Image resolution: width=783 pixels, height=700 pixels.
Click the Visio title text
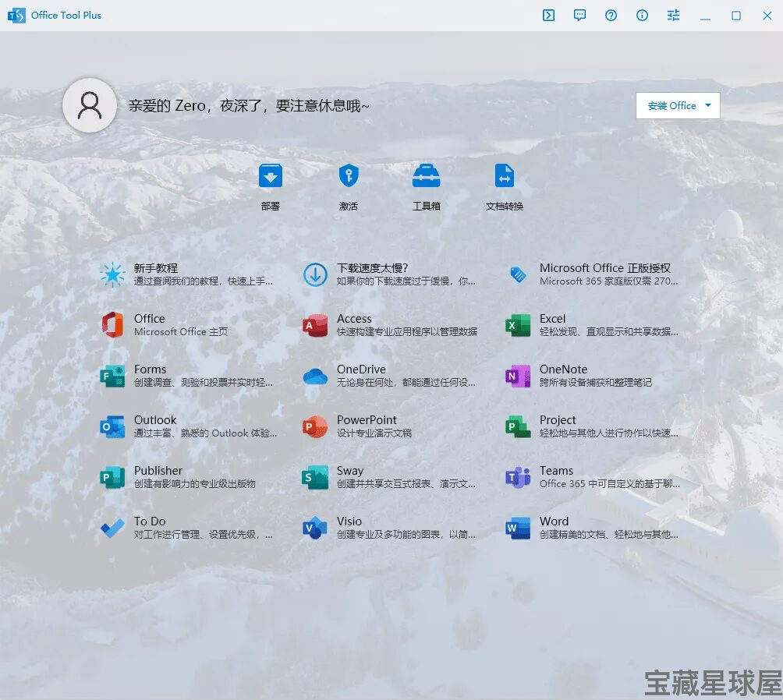[x=349, y=521]
